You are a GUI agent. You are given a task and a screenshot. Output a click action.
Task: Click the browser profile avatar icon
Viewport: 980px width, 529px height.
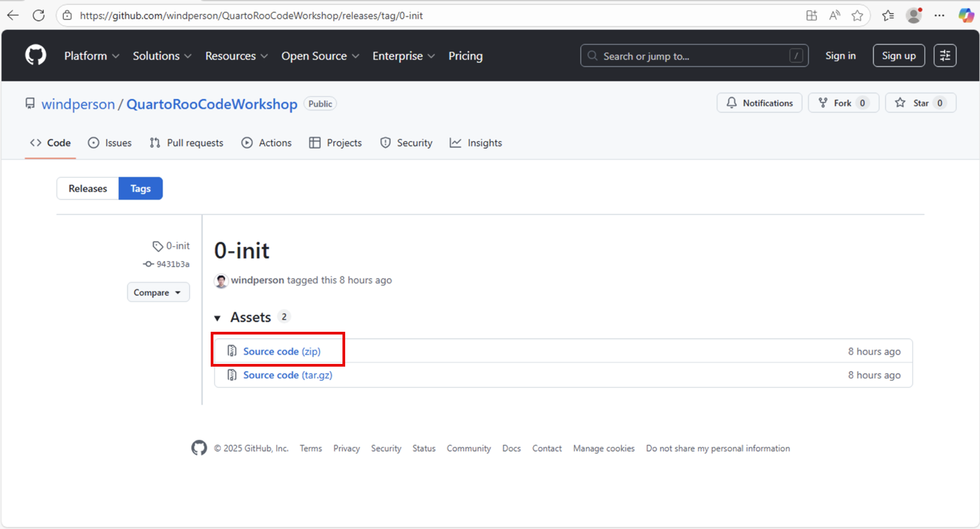tap(914, 15)
